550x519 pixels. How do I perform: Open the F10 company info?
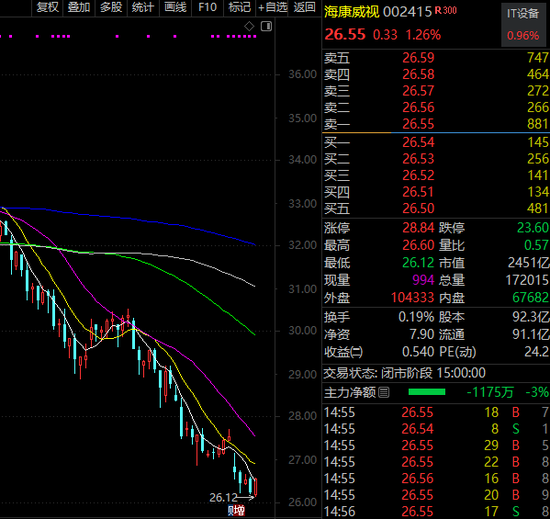pos(207,7)
